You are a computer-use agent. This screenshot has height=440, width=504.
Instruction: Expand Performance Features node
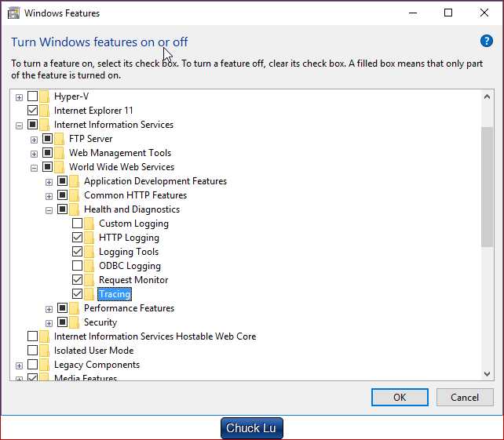click(49, 309)
